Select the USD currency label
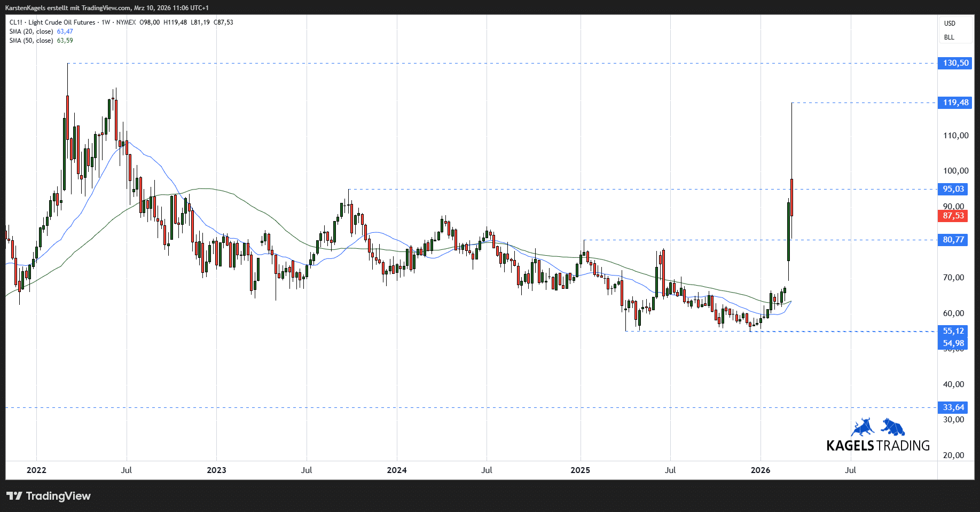 point(950,23)
